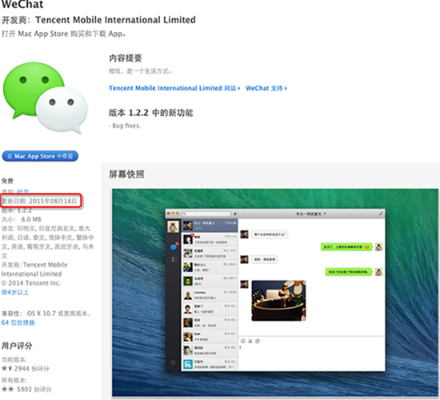Click the scissors screenshot icon above message input

[250, 341]
